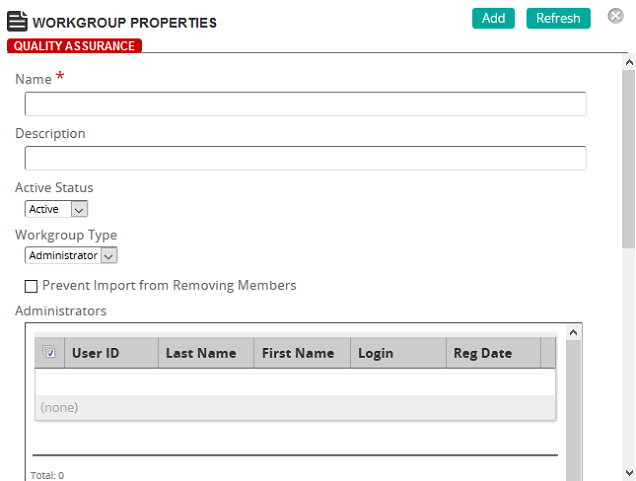Click the main scrollbar down arrow
This screenshot has height=481, width=636.
(x=629, y=472)
